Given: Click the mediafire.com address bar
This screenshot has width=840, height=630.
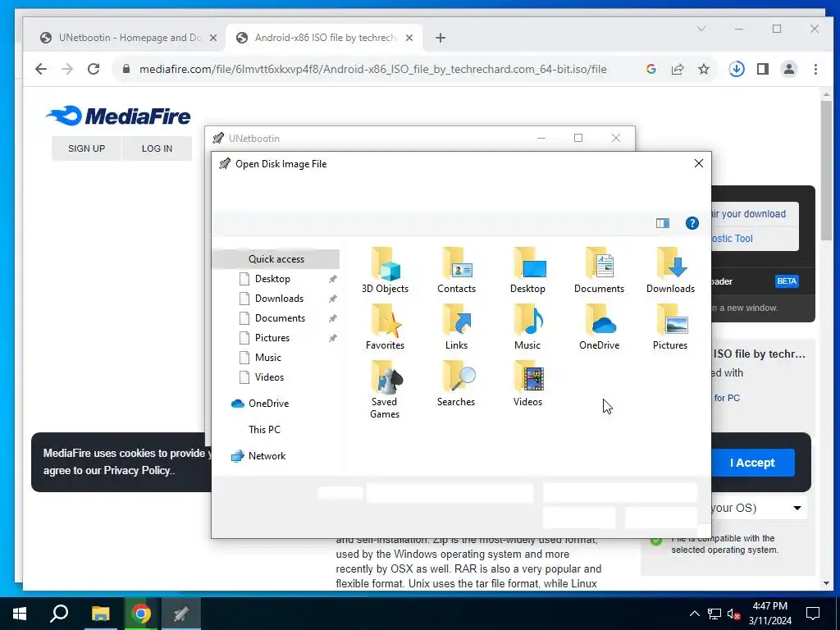Looking at the screenshot, I should (x=373, y=69).
